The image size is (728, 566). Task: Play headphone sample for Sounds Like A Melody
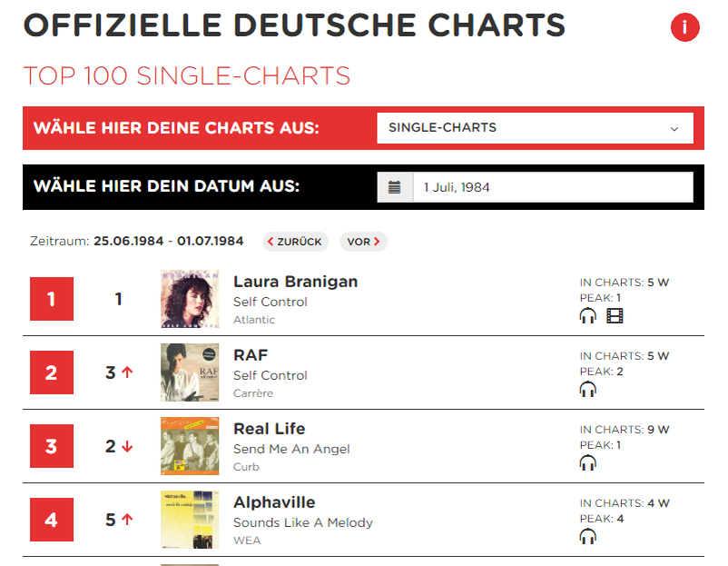pyautogui.click(x=588, y=536)
